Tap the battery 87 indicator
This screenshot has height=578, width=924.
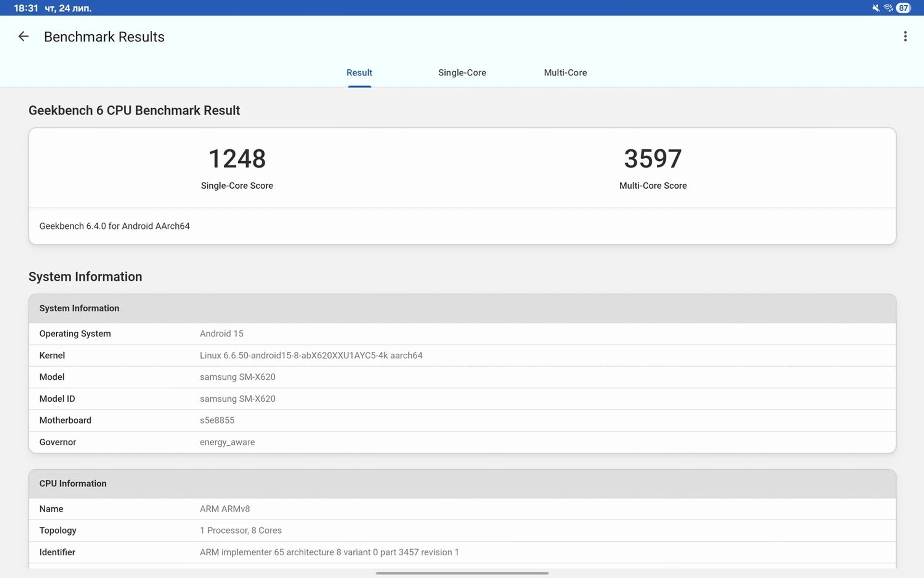[x=903, y=8]
